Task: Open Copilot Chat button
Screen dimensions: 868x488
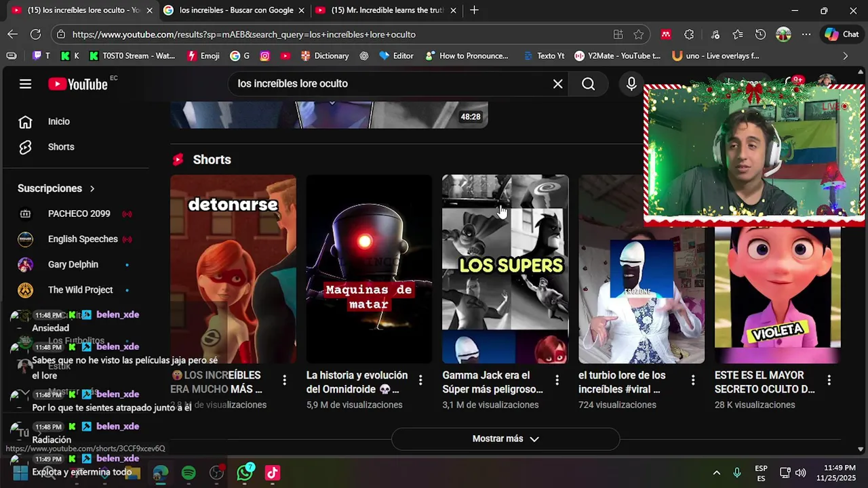Action: (842, 35)
